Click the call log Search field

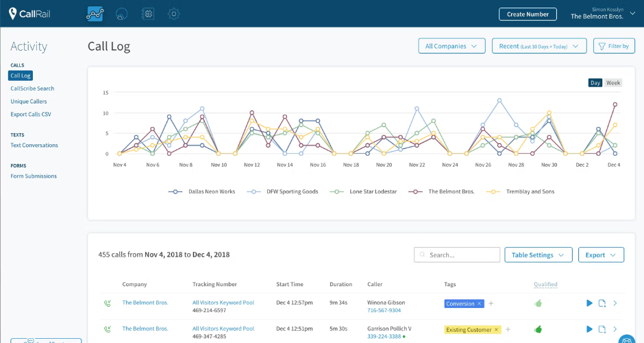[457, 255]
